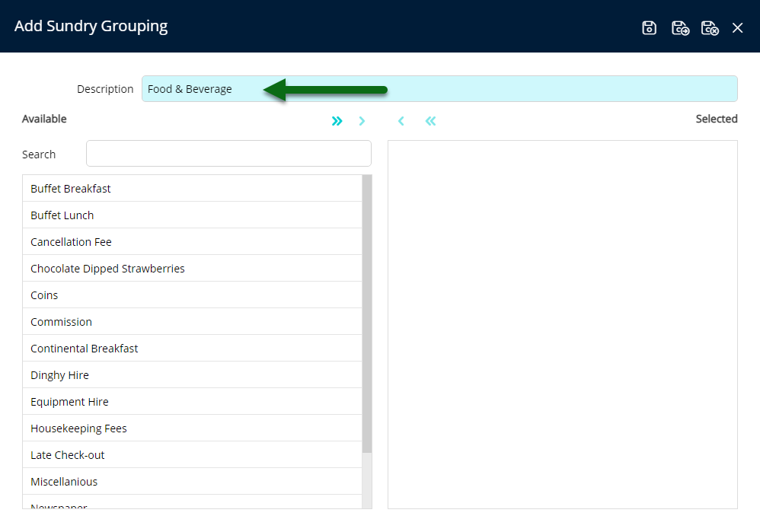Screen dimensions: 760x532
Task: Click the single left chevron remove arrow
Action: coord(401,121)
